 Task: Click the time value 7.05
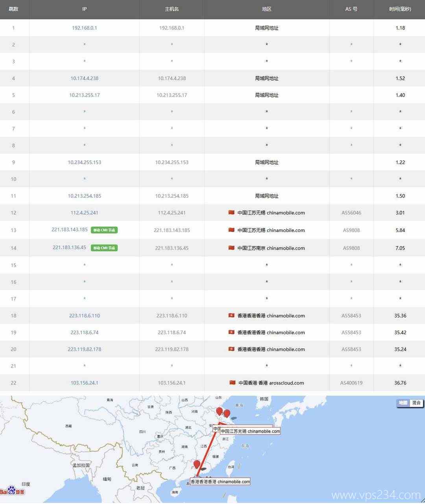(400, 248)
